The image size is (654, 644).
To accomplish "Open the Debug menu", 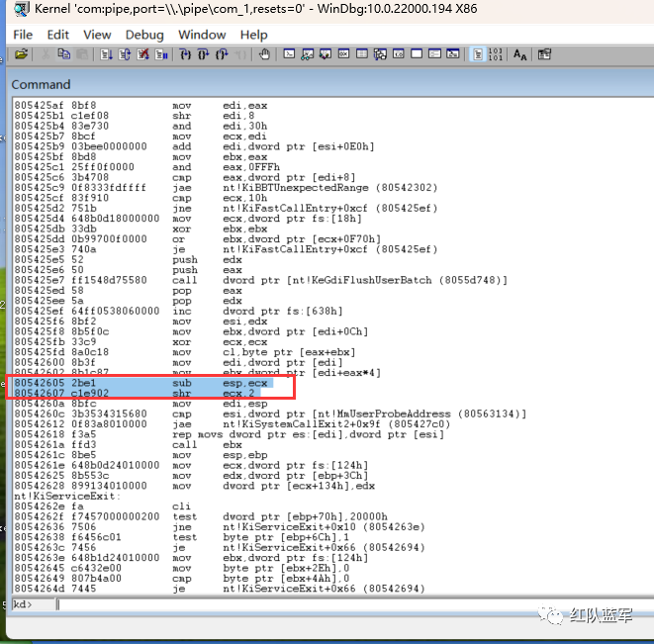I will point(144,35).
